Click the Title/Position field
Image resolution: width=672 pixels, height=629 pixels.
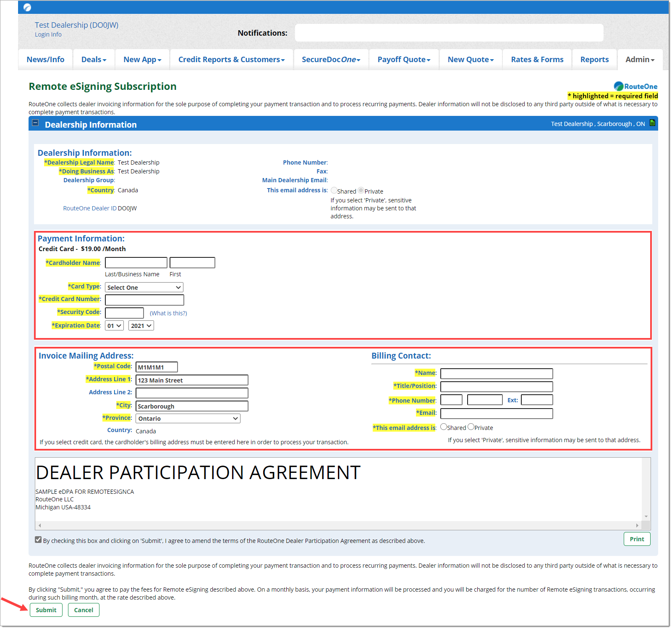pos(497,387)
